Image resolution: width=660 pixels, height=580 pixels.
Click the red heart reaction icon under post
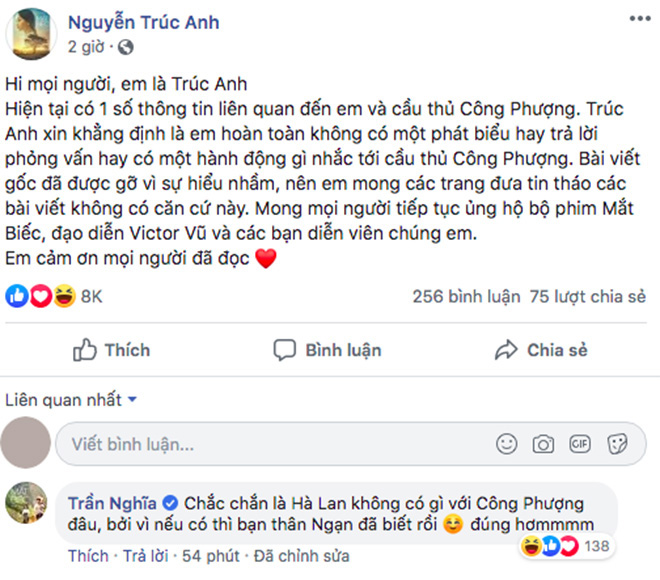(40, 296)
